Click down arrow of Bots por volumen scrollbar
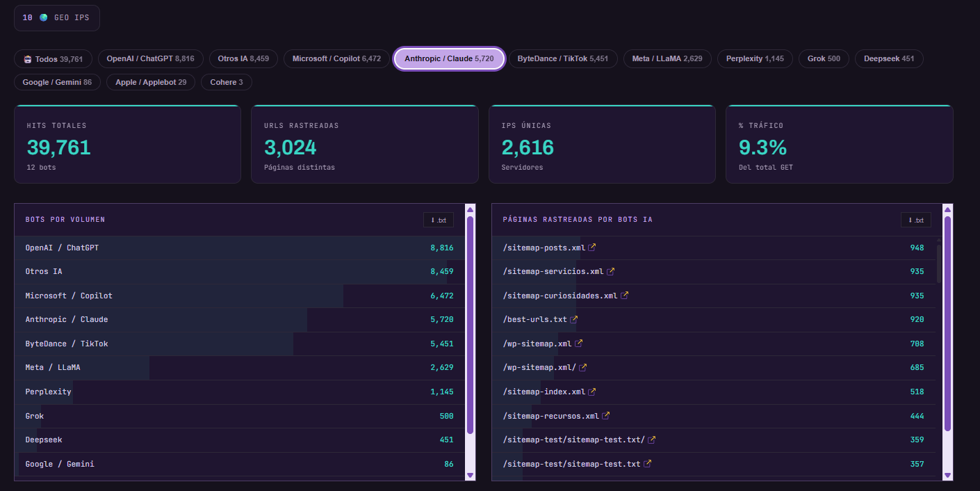980x491 pixels. point(471,475)
